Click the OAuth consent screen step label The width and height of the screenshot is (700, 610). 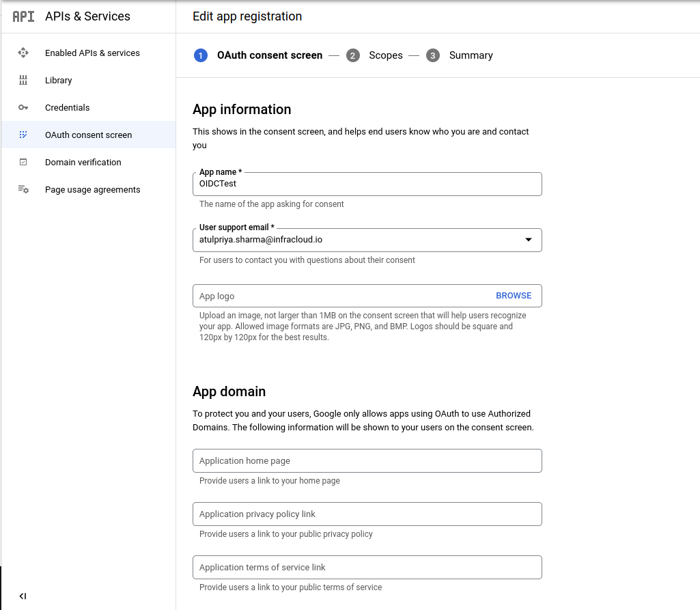click(x=270, y=55)
